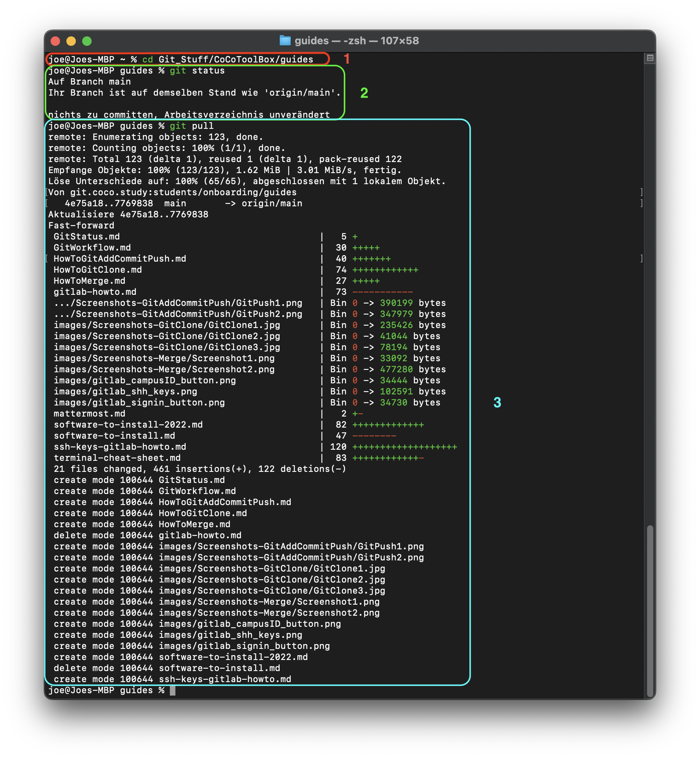Click the 'create mode' line for Screenshot2.png
This screenshot has height=758, width=700.
pyautogui.click(x=216, y=613)
